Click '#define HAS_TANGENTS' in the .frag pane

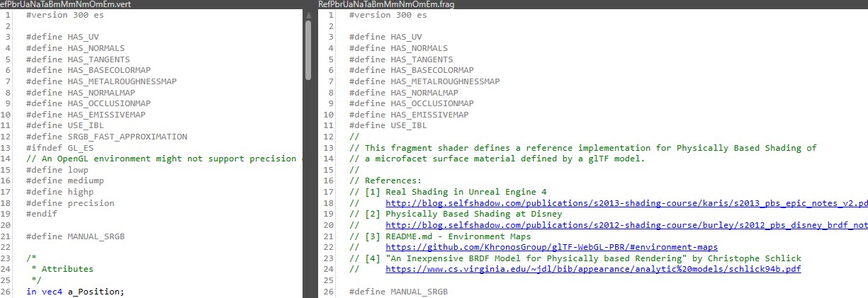click(402, 59)
